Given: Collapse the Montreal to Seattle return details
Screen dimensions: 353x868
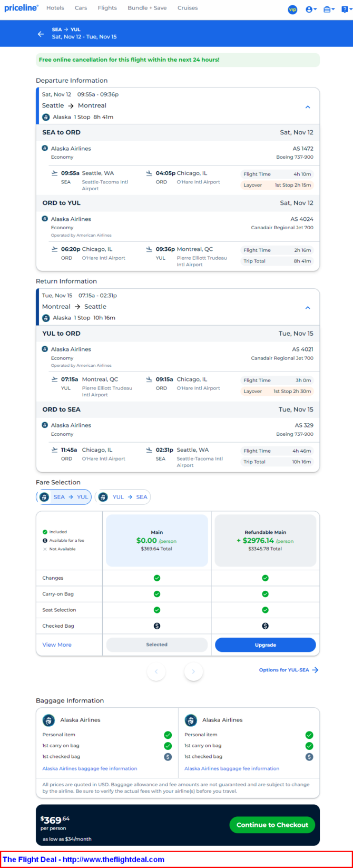Looking at the screenshot, I should (308, 308).
